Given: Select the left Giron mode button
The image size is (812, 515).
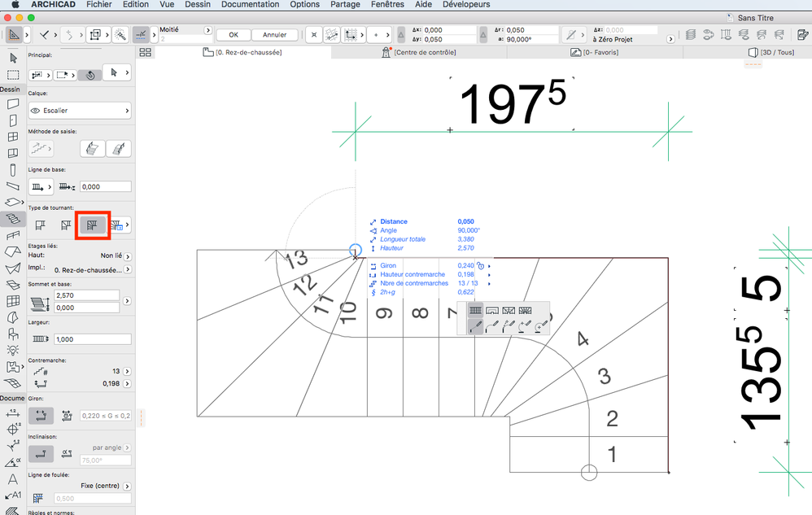Looking at the screenshot, I should [41, 415].
